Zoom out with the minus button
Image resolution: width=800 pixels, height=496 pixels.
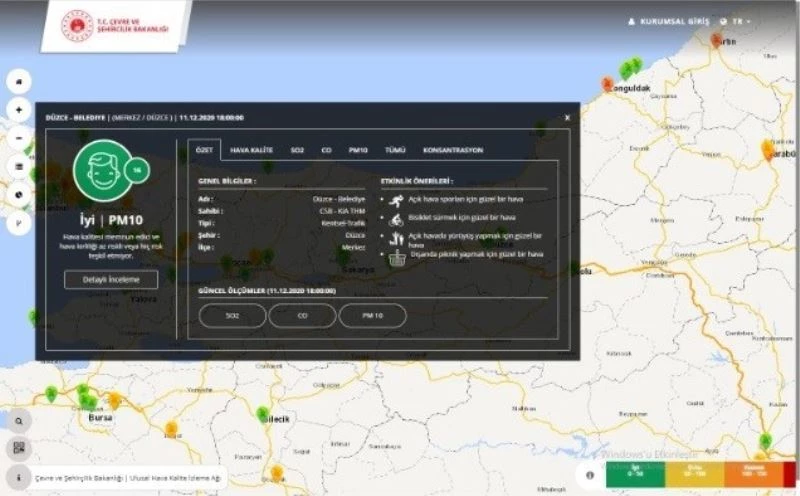pyautogui.click(x=19, y=138)
